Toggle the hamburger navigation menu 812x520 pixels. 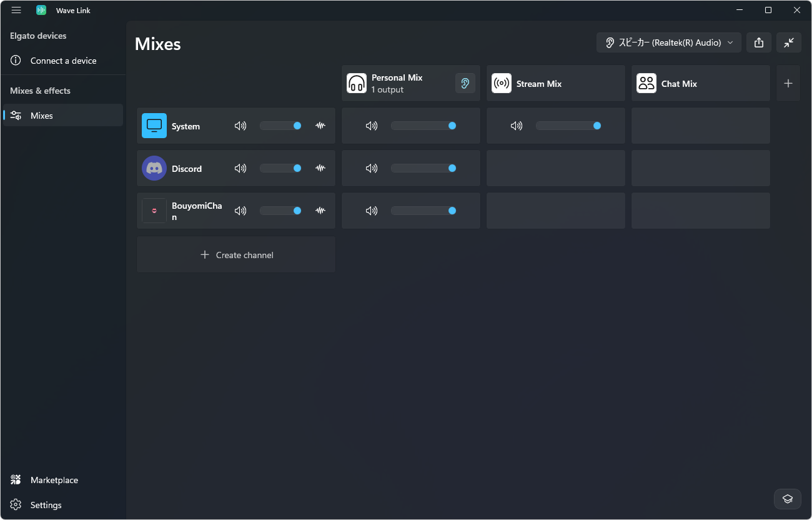16,10
